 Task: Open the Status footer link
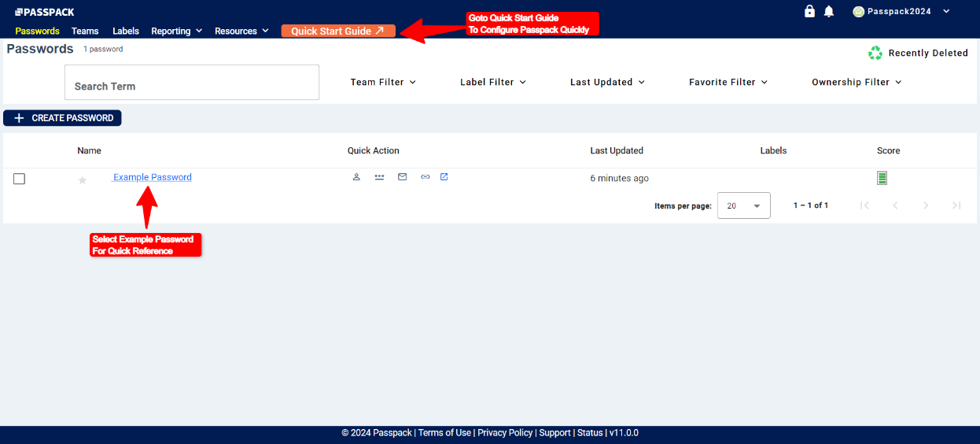pos(590,433)
